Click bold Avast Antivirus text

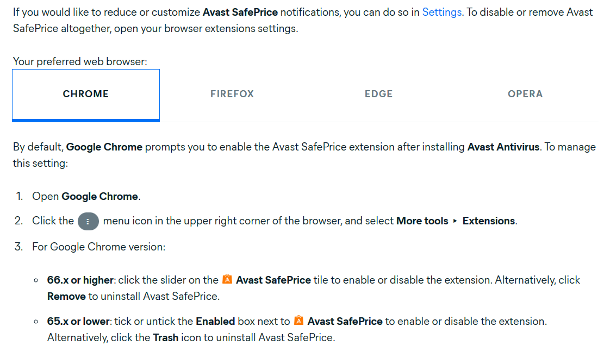pyautogui.click(x=503, y=147)
